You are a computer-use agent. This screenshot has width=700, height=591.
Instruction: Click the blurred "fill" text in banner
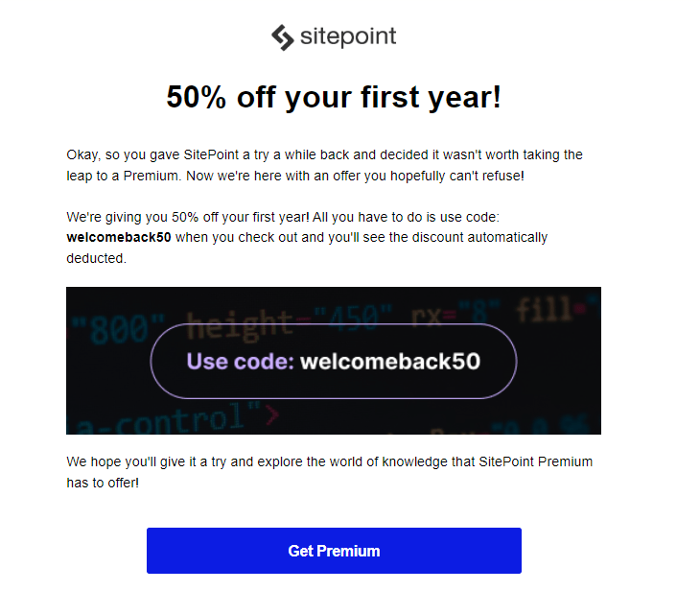point(545,309)
